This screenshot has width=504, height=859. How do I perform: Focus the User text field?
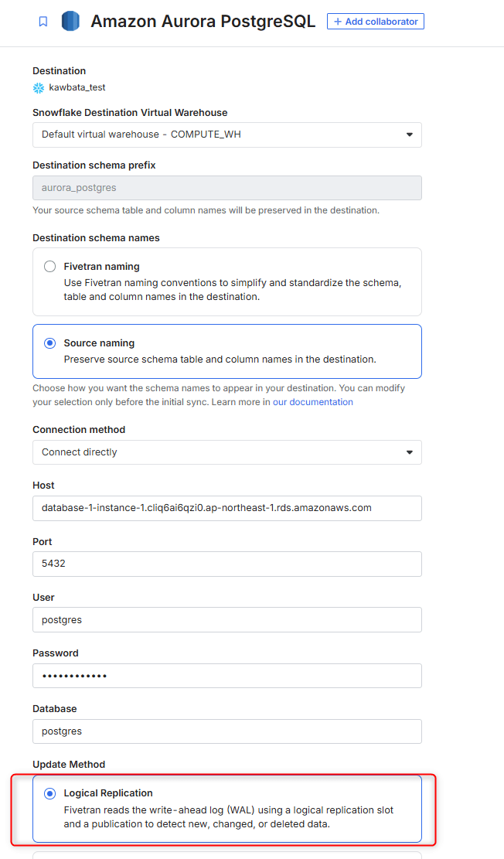(227, 619)
